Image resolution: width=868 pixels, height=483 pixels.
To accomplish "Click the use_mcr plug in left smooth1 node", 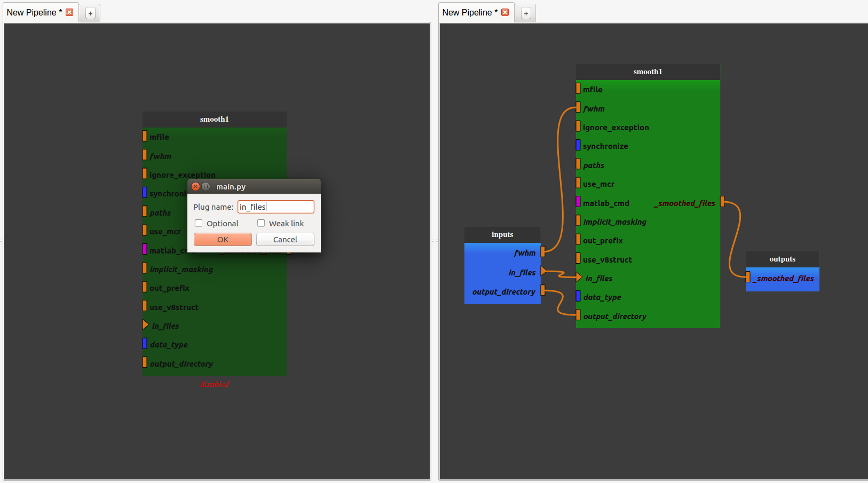I will click(x=145, y=230).
